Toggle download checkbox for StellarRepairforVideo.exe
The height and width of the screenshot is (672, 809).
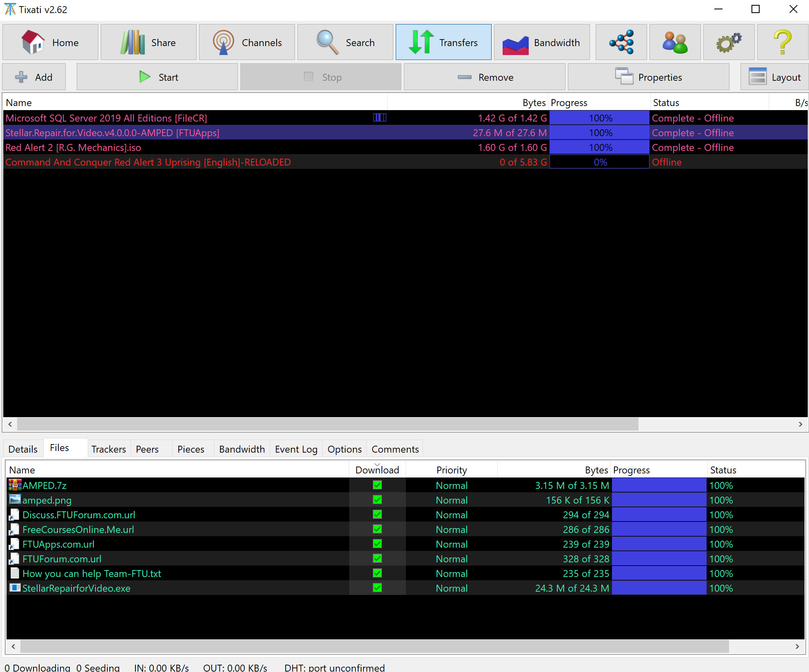tap(377, 588)
